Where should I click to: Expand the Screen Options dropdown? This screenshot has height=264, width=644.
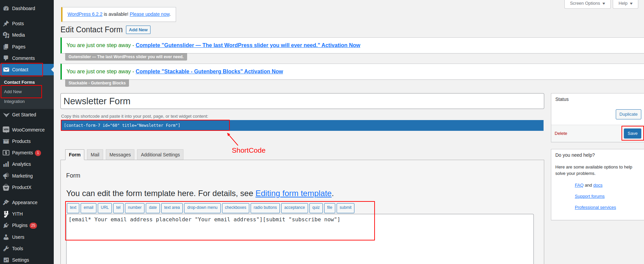(587, 3)
